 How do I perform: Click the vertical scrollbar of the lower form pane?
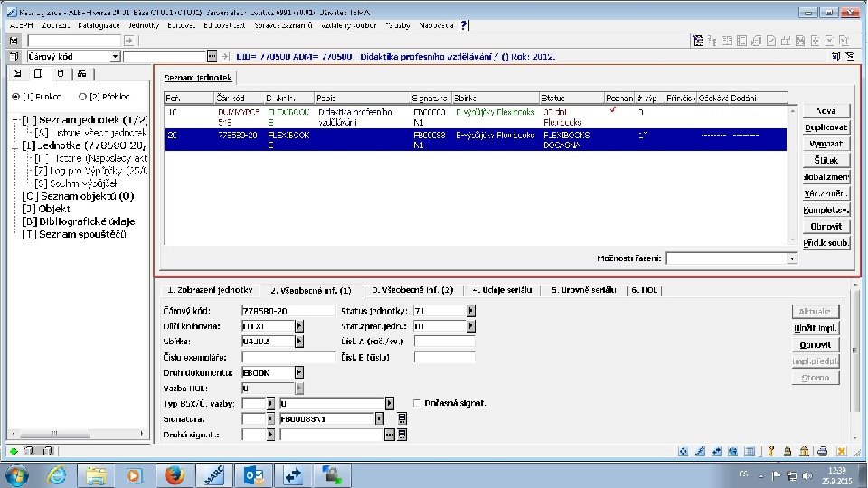854,362
